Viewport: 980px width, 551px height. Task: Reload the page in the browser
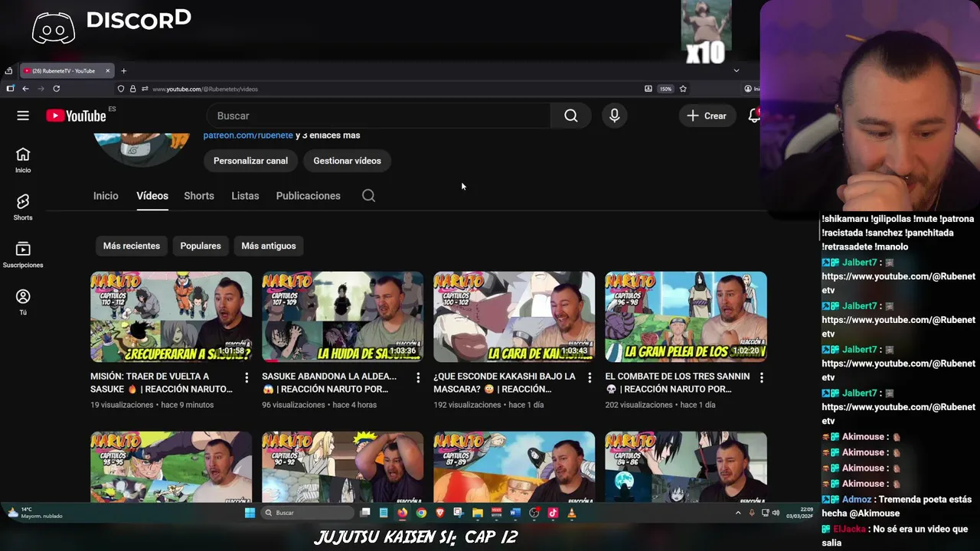click(x=56, y=89)
